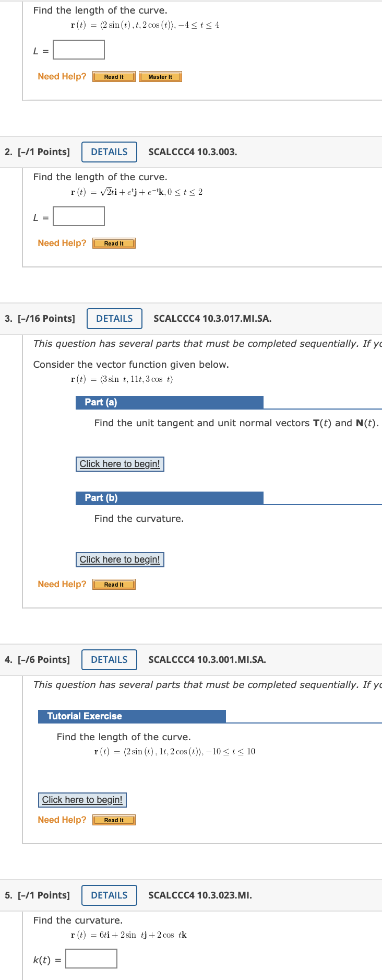Click the Need Help? label in question 1
The image size is (382, 980).
[62, 76]
